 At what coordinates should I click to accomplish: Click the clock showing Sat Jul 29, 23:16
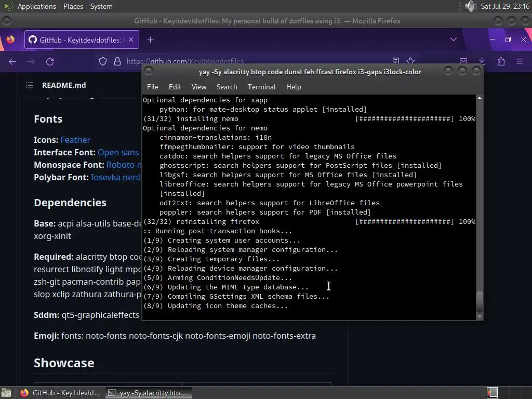pyautogui.click(x=505, y=6)
